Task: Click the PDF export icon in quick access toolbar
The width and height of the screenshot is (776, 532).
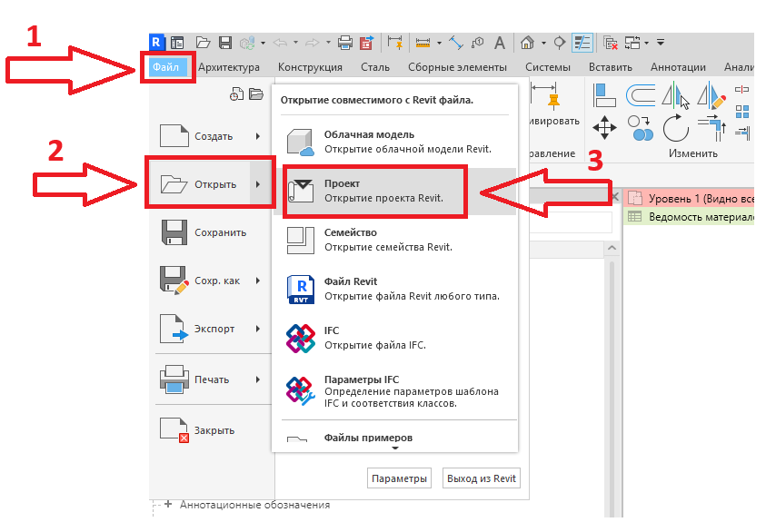Action: pos(367,43)
